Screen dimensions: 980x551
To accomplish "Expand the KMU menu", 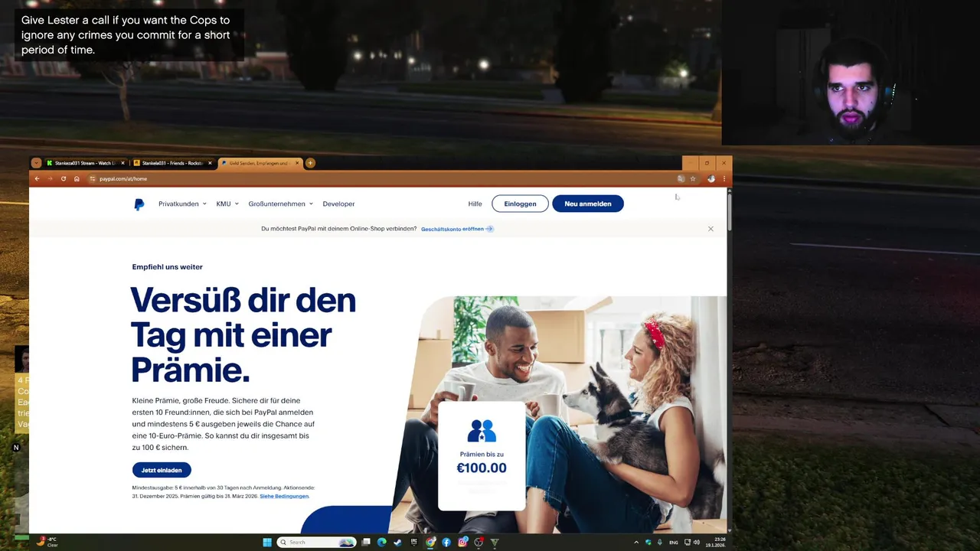I will pos(227,204).
